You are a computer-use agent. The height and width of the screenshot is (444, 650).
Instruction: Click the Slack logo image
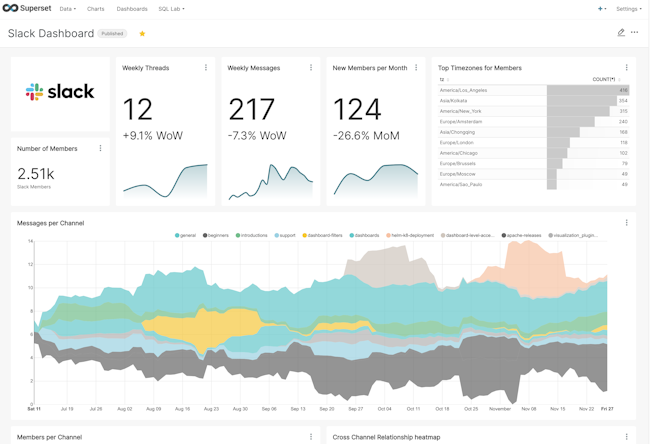tap(60, 92)
